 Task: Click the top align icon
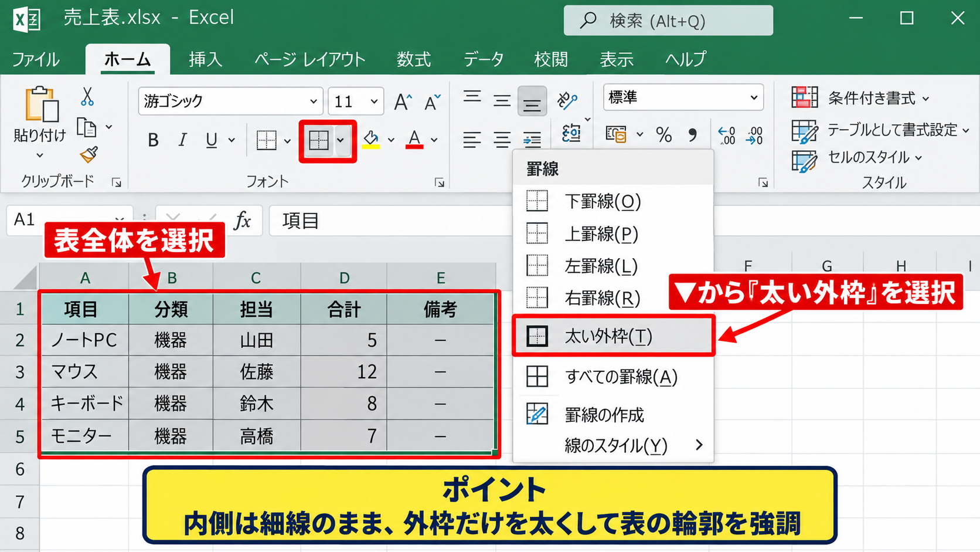point(472,97)
